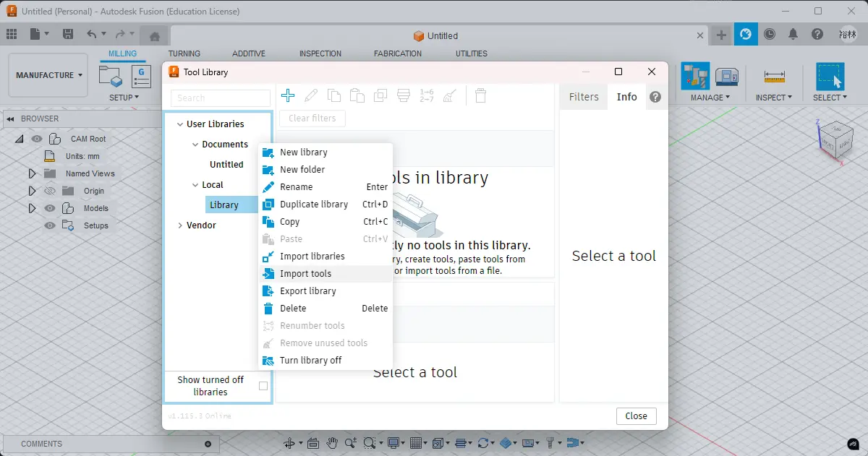Image resolution: width=868 pixels, height=456 pixels.
Task: Toggle visibility of Models
Action: click(50, 208)
